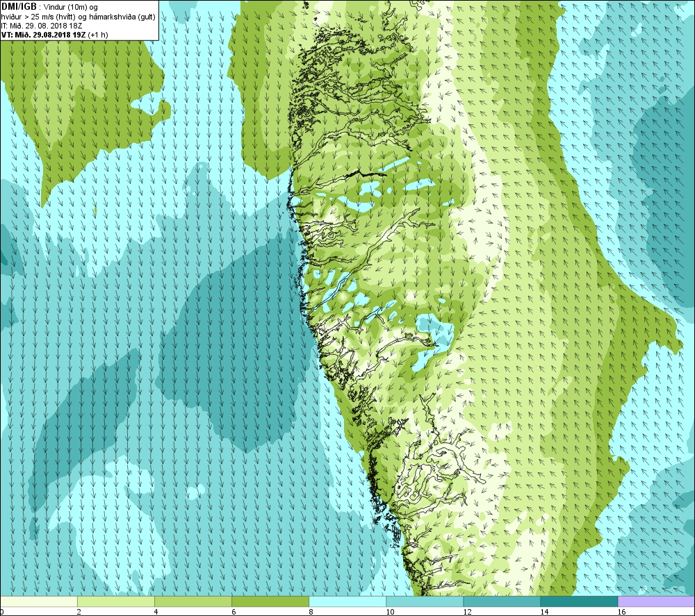
Task: Click the 10–12 m/s turquoise legend swatch
Action: 425,601
